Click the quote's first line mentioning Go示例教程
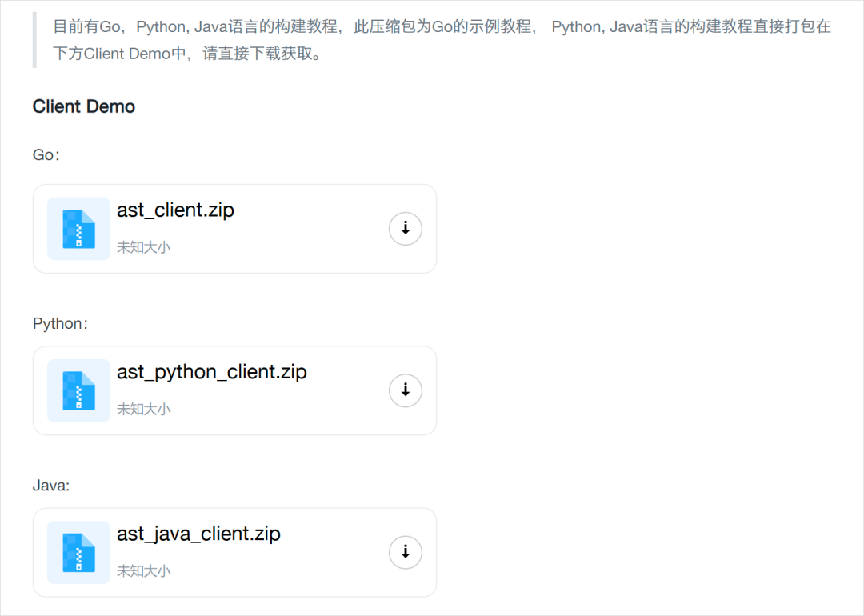Viewport: 864px width, 616px height. tap(442, 26)
